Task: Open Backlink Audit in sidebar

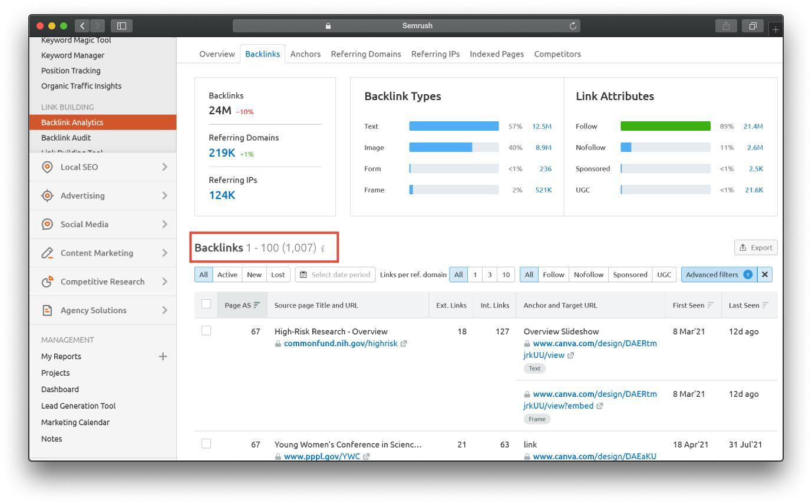Action: pos(66,138)
